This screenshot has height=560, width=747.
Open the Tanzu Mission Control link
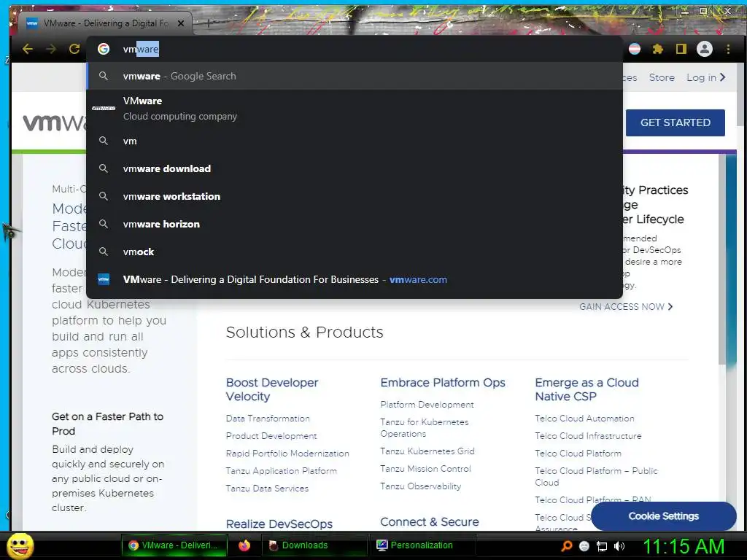425,469
